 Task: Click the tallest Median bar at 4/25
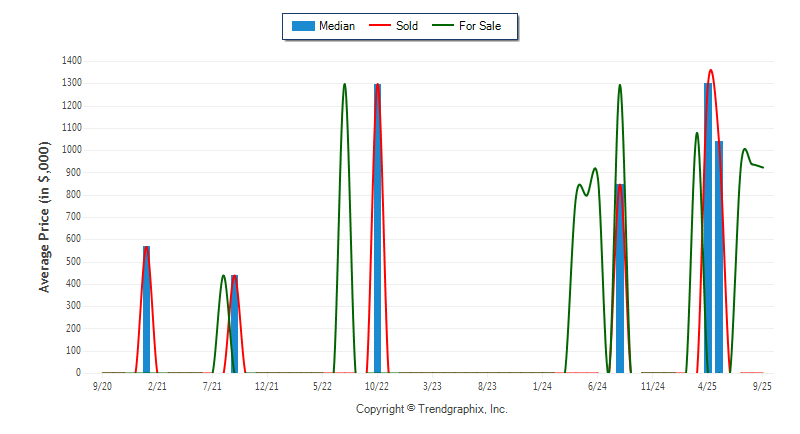tap(708, 230)
